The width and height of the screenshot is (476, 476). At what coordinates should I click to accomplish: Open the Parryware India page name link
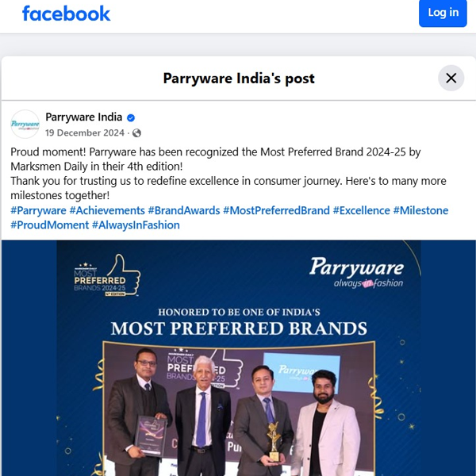(84, 117)
